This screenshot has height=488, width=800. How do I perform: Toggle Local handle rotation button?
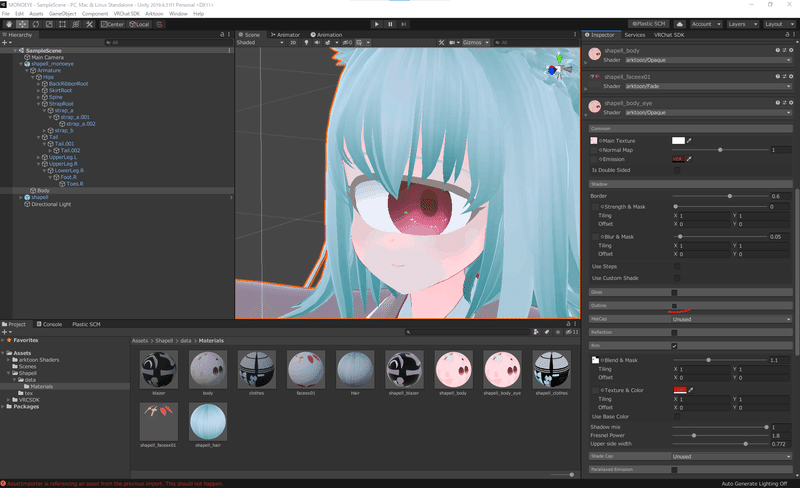[x=139, y=24]
